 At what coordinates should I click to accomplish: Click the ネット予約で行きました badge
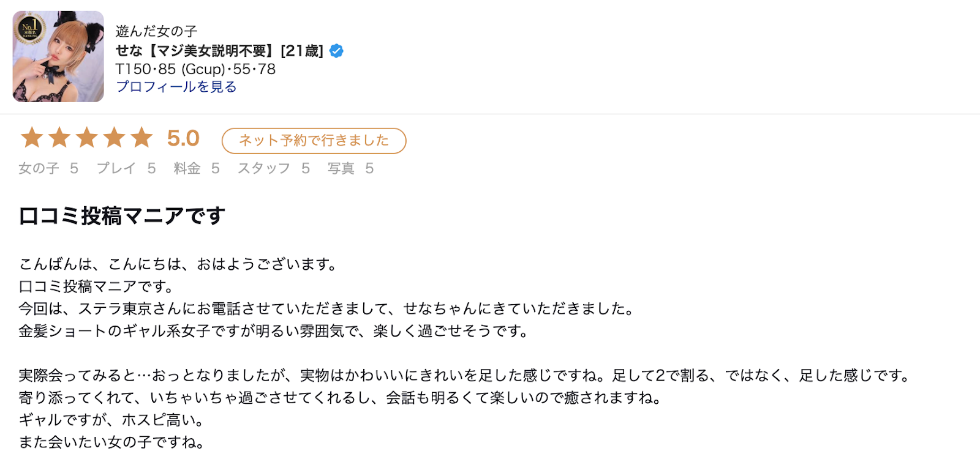[314, 141]
